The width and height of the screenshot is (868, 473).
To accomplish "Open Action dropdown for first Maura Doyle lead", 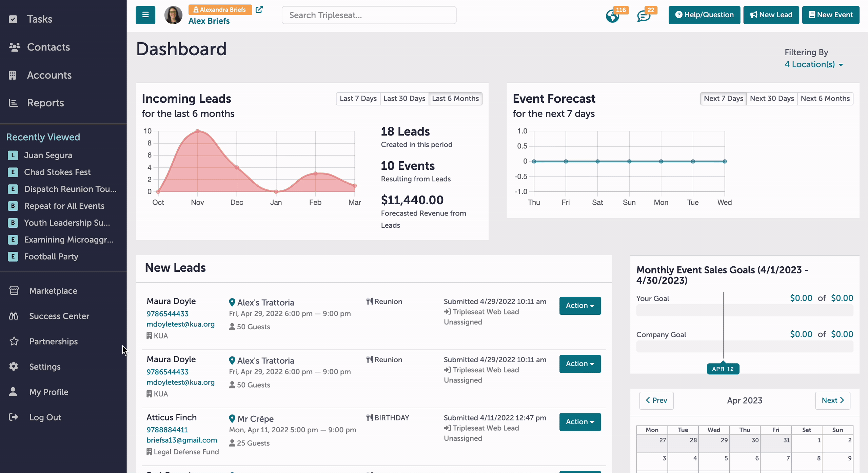I will click(580, 306).
